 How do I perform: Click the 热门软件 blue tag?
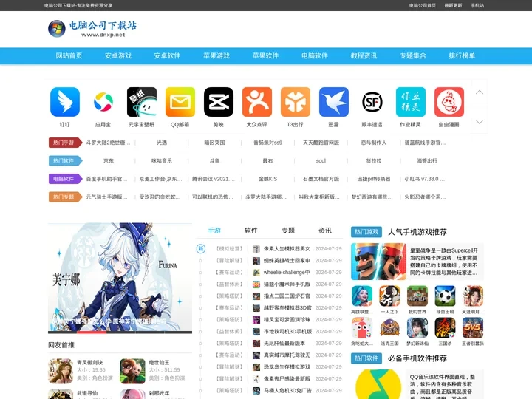pyautogui.click(x=65, y=161)
